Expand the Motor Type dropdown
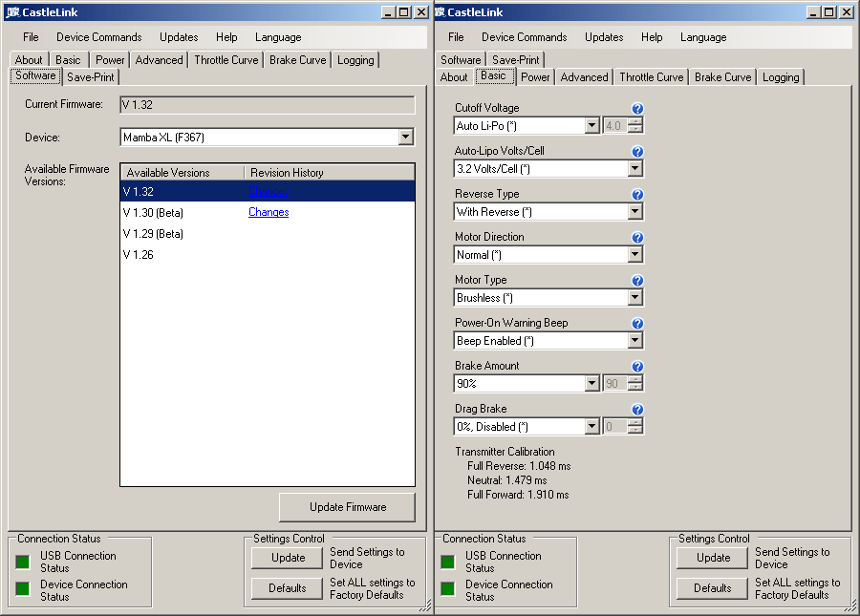860x616 pixels. point(634,298)
